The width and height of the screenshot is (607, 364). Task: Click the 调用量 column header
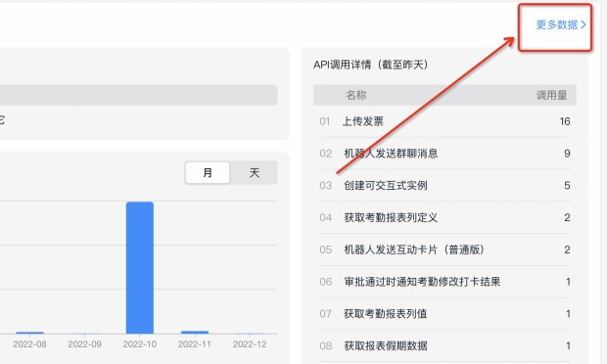(551, 95)
